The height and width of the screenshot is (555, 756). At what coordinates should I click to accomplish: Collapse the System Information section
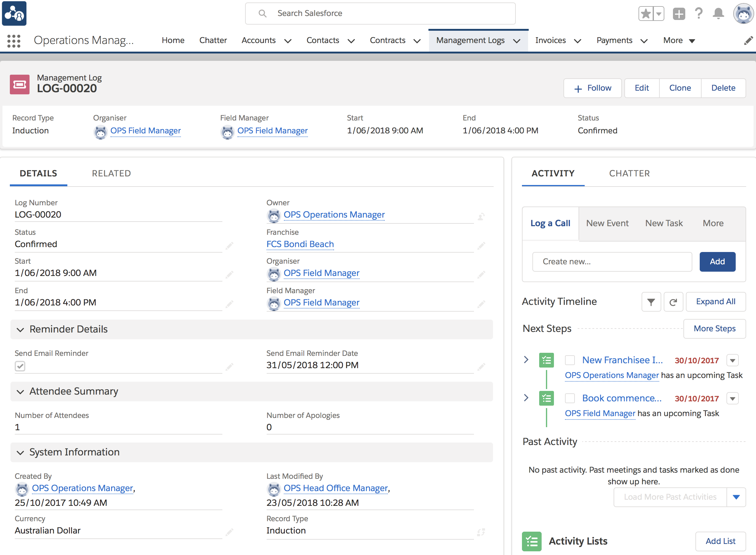tap(20, 453)
